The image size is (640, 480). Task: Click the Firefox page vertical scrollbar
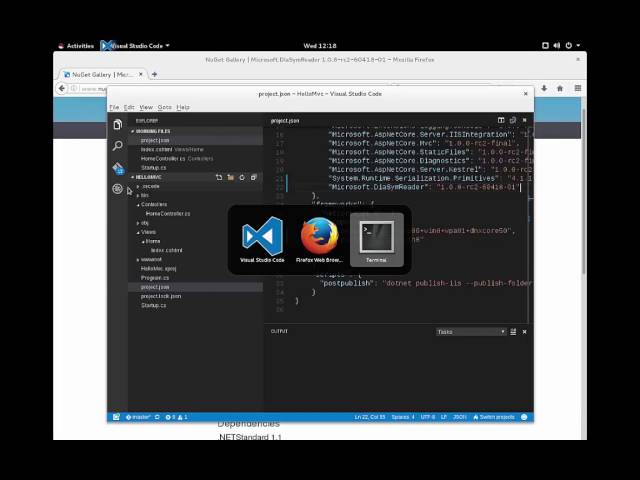(x=584, y=192)
